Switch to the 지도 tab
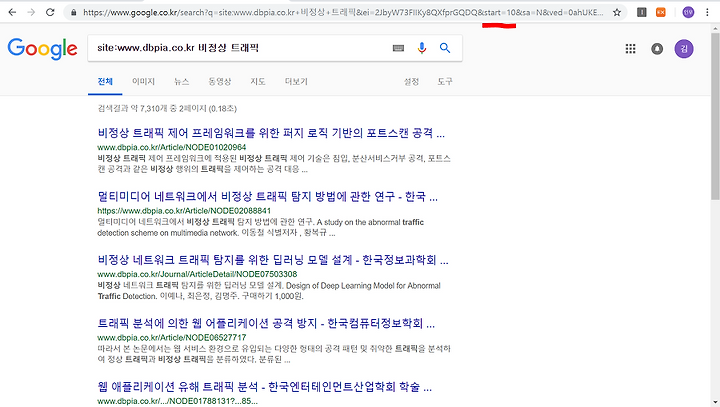This screenshot has height=407, width=720. (258, 82)
